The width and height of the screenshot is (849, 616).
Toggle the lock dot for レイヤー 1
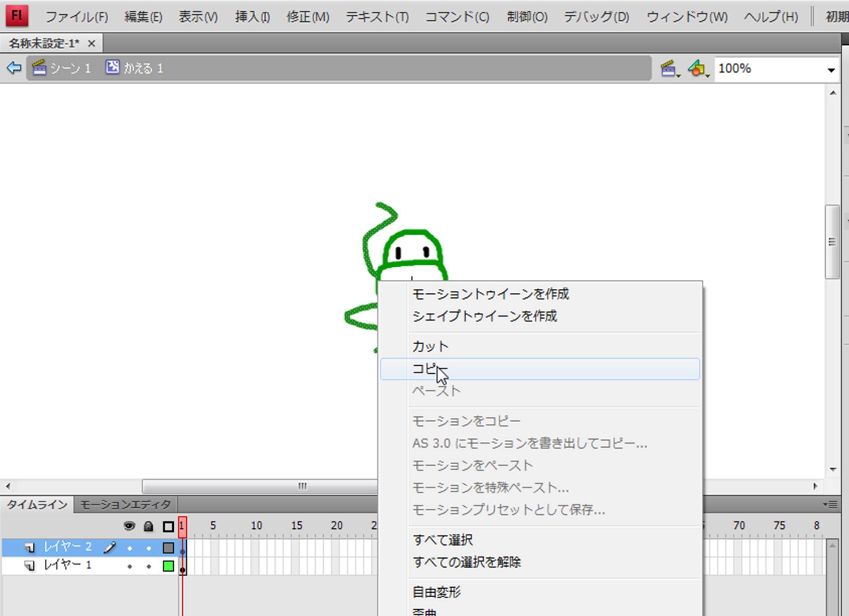tap(149, 566)
